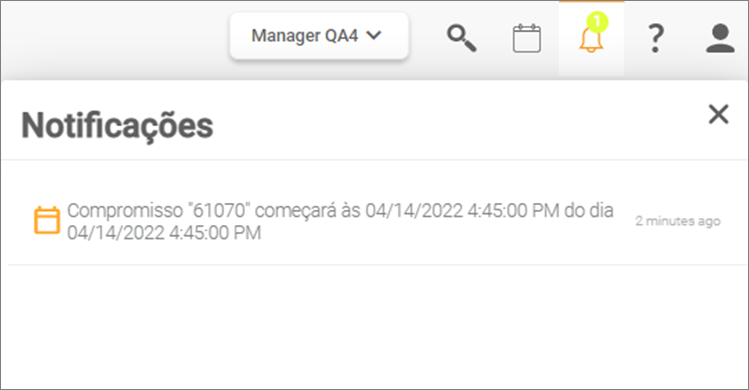Click the green badge showing 1
The image size is (749, 390).
point(597,22)
